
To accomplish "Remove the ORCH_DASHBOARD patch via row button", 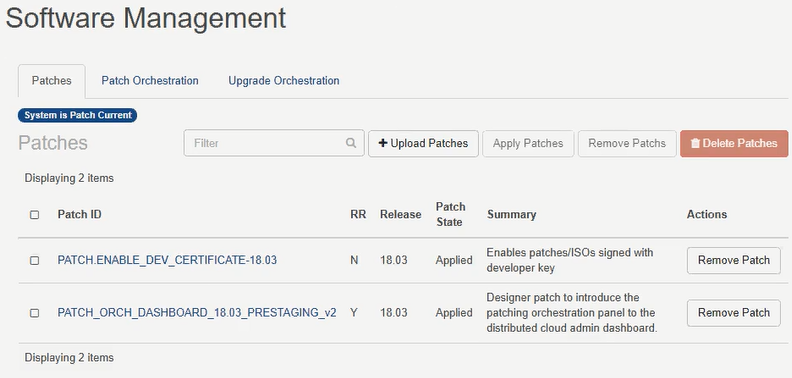I will click(733, 313).
